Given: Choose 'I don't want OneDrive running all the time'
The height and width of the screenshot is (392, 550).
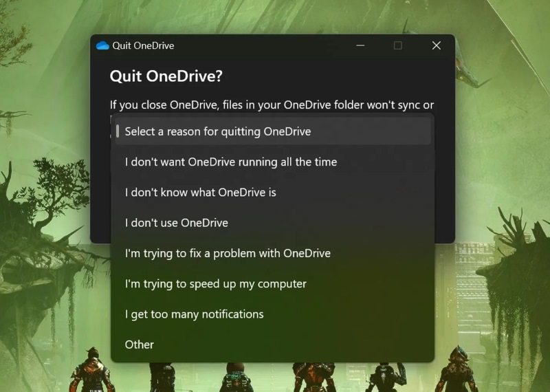Looking at the screenshot, I should click(273, 162).
